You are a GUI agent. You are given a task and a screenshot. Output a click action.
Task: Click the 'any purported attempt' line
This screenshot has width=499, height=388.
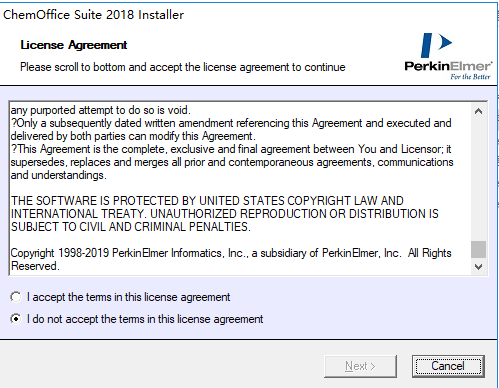pyautogui.click(x=101, y=110)
